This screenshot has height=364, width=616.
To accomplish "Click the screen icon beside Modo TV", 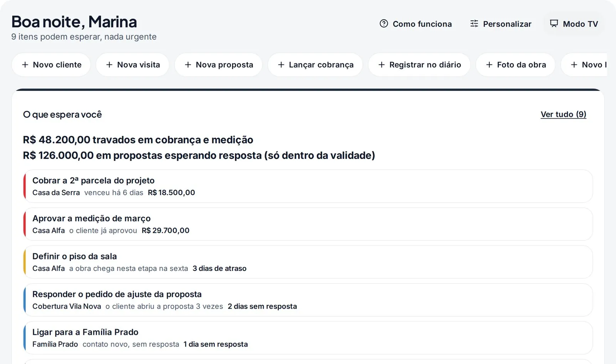I will click(554, 23).
